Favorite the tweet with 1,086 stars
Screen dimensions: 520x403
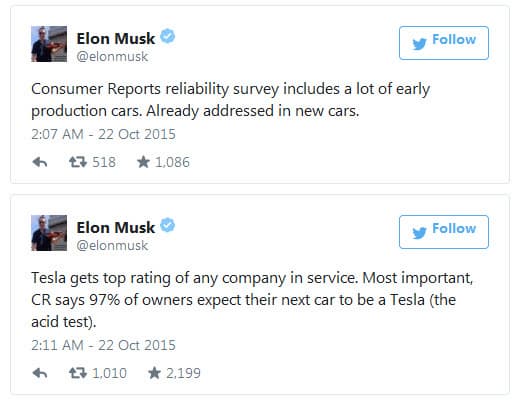tap(143, 162)
